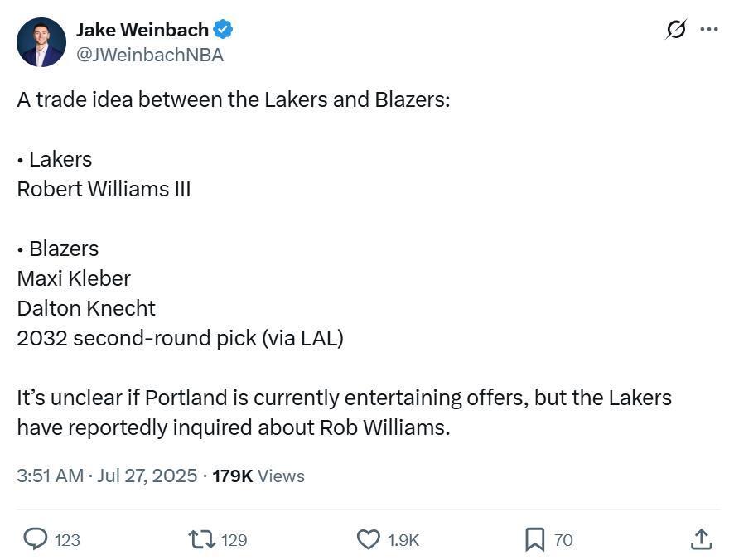Click the Jul 27, 2025 date
The height and width of the screenshot is (560, 734).
(x=147, y=476)
